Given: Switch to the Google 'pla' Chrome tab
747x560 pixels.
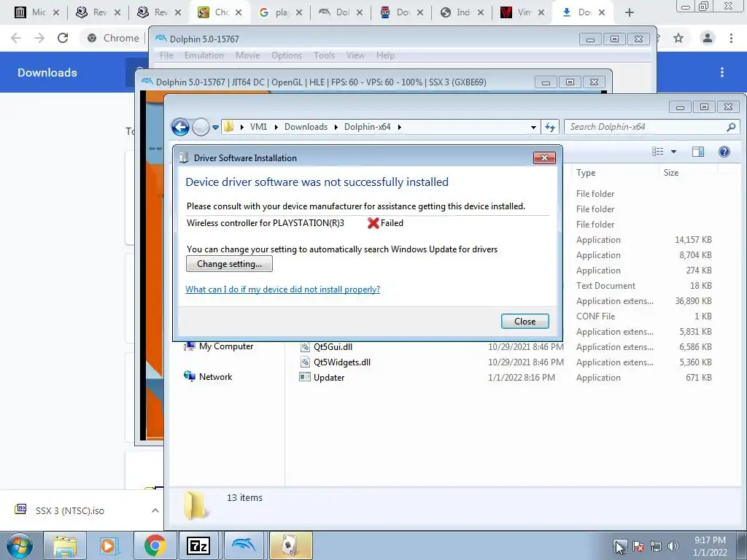Looking at the screenshot, I should pos(280,12).
